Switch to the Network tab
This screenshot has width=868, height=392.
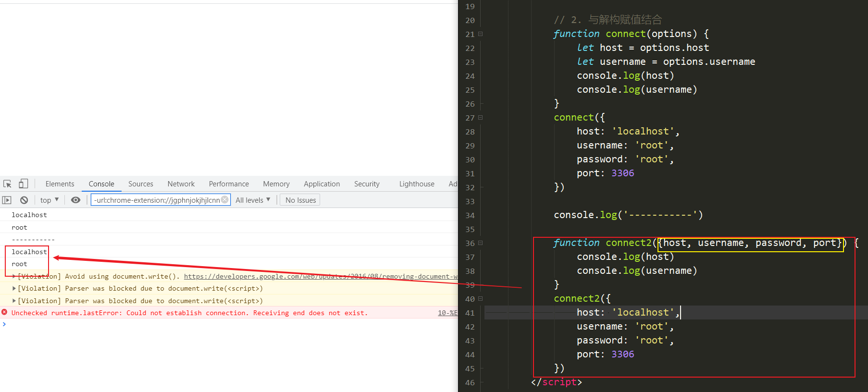click(x=181, y=184)
